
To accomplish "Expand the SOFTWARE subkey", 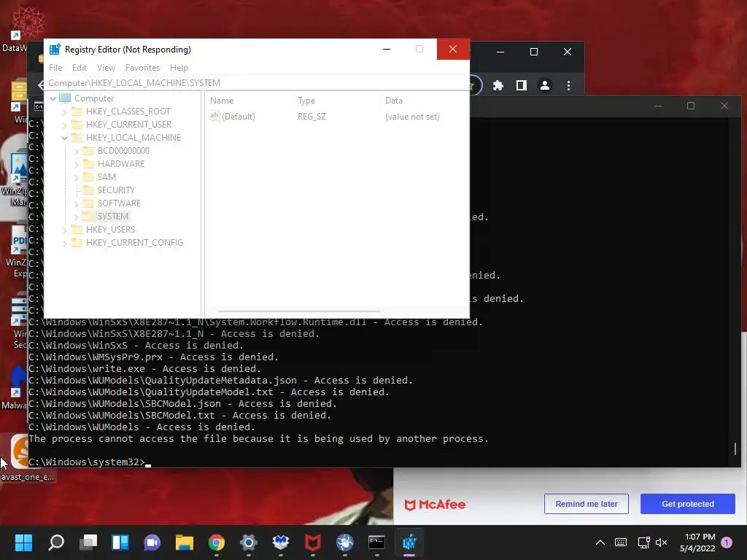I will [x=76, y=204].
